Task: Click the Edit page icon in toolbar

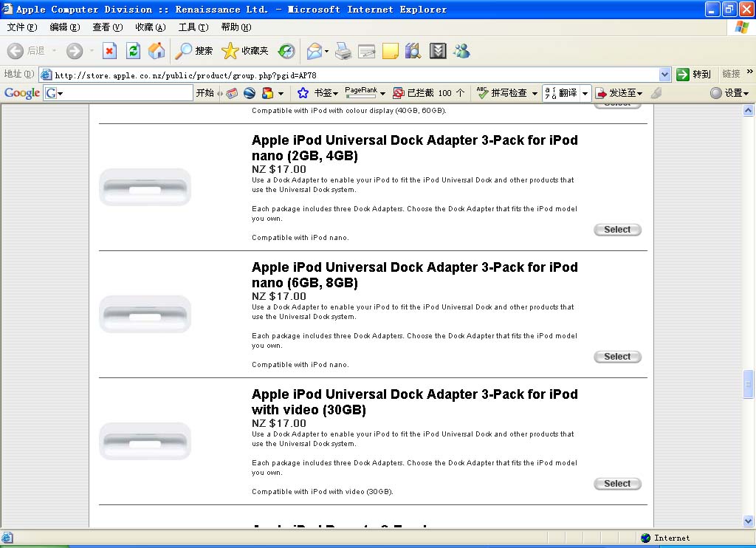Action: click(x=366, y=51)
